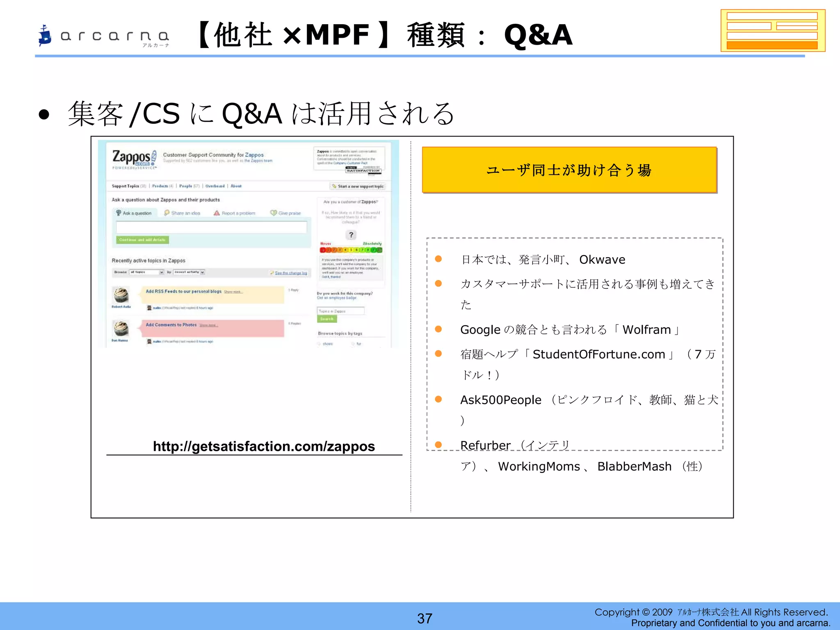The image size is (840, 630).
Task: Click Get an employee badge link
Action: coord(337,298)
